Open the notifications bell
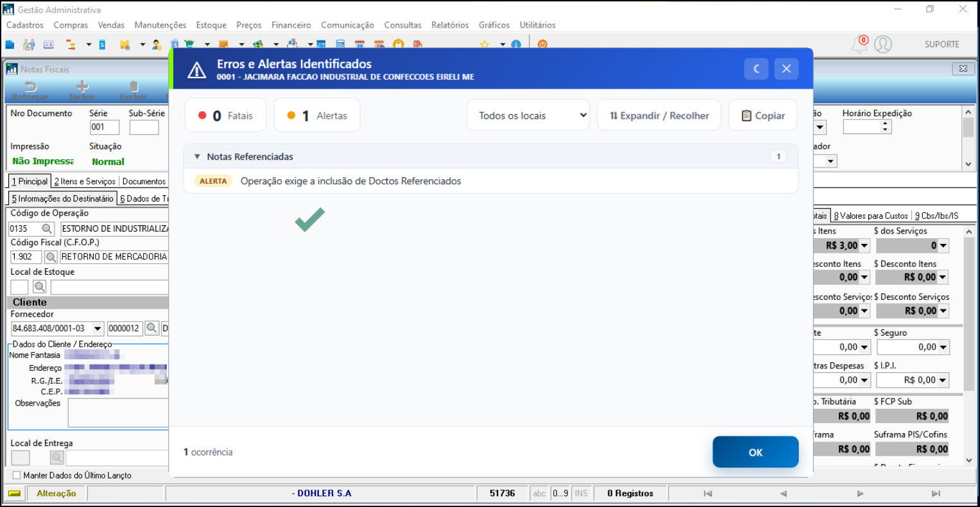The image size is (980, 507). coord(859,44)
